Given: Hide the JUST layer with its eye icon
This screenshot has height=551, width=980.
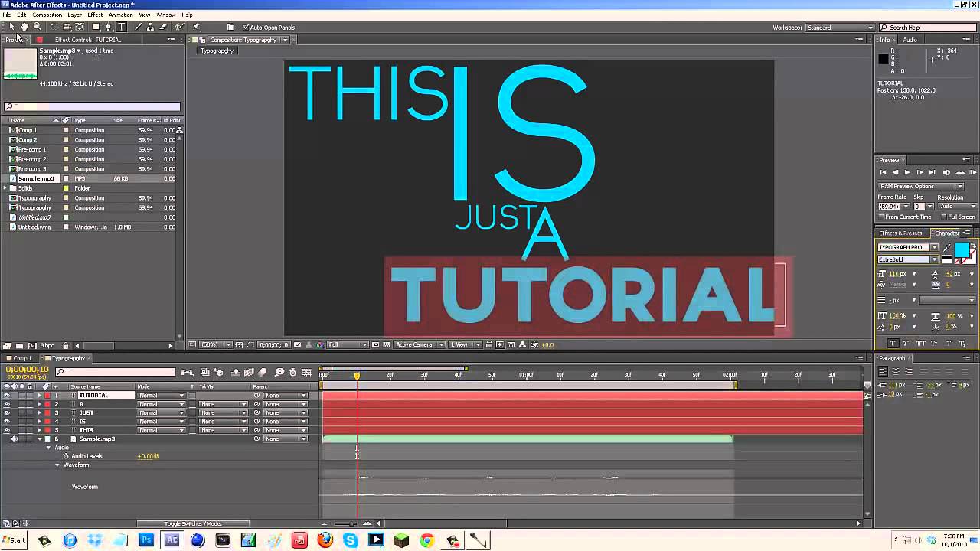Looking at the screenshot, I should (7, 413).
